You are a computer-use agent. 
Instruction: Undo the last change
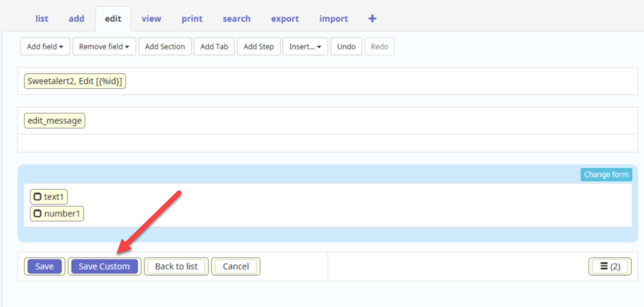point(347,47)
